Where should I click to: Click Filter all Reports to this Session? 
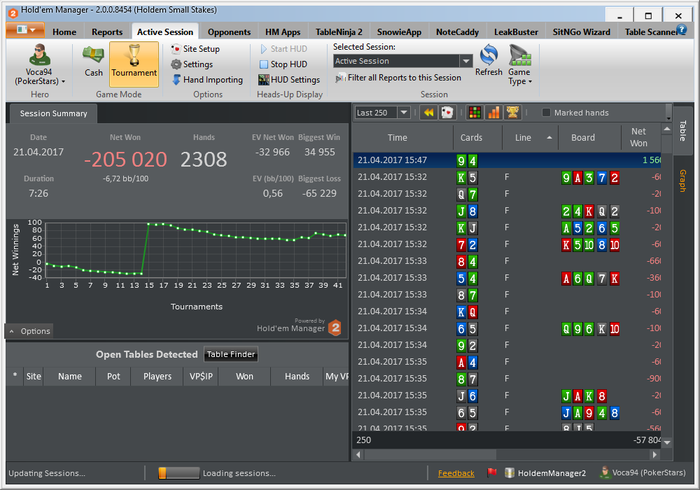pyautogui.click(x=399, y=78)
